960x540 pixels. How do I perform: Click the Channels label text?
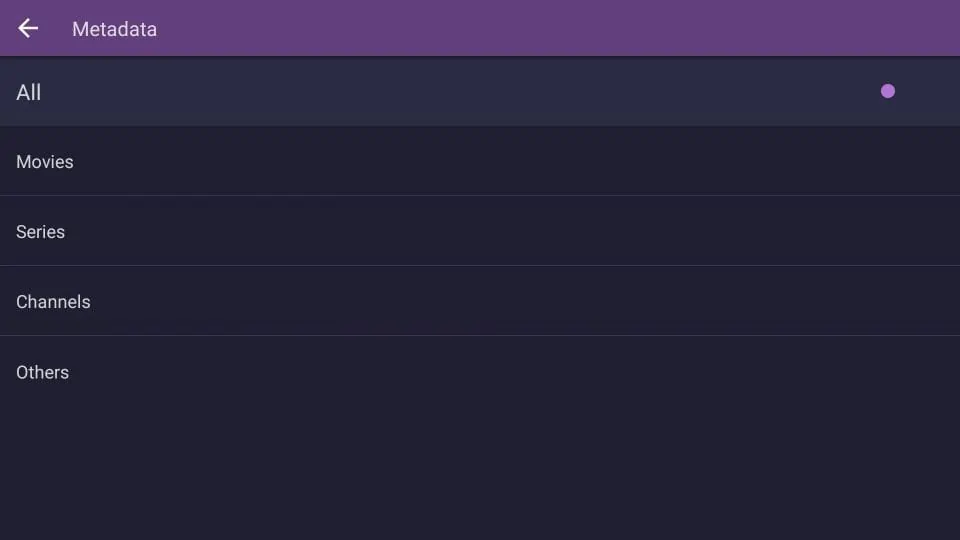[x=53, y=302]
